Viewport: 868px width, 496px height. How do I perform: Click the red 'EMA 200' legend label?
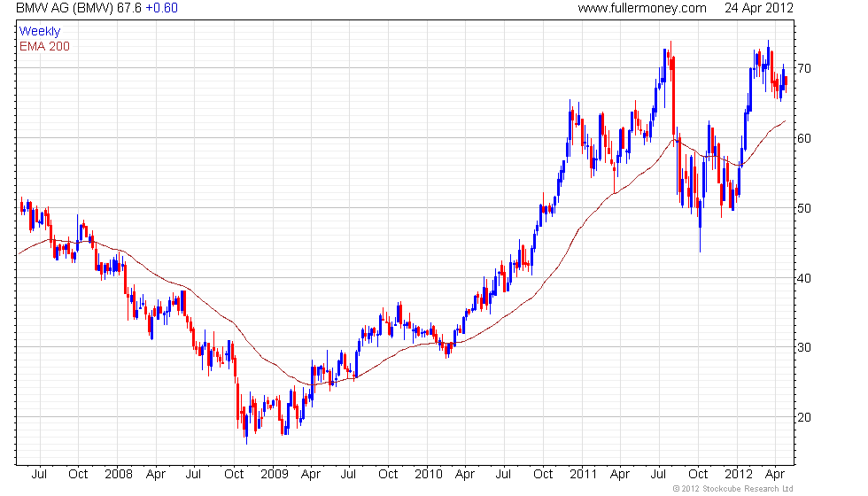point(45,46)
